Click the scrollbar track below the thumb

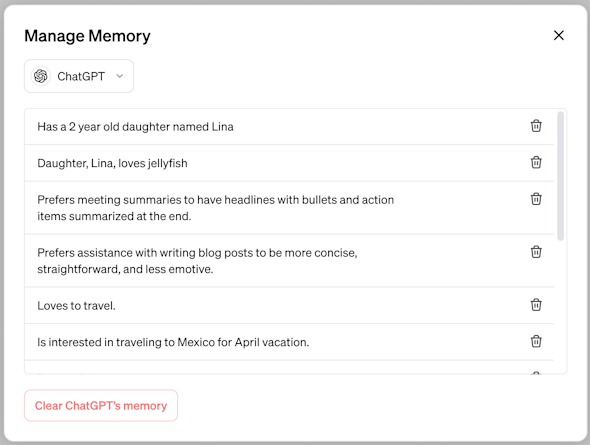560,307
